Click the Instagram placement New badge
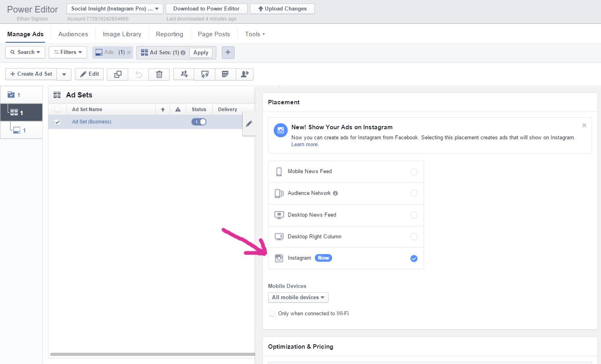Screen dimensions: 601x364 click(x=323, y=258)
